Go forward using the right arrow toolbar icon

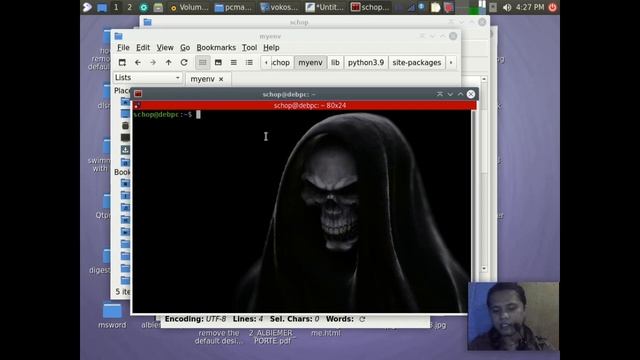[153, 62]
